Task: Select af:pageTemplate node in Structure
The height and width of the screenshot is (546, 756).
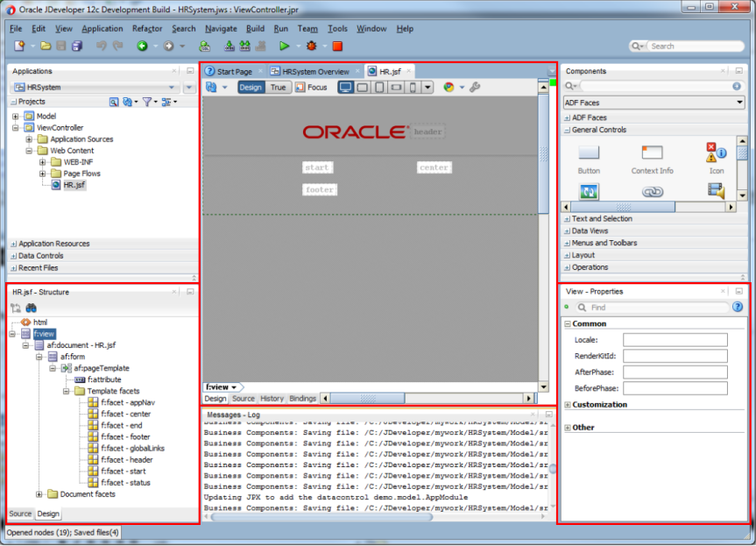Action: point(102,368)
